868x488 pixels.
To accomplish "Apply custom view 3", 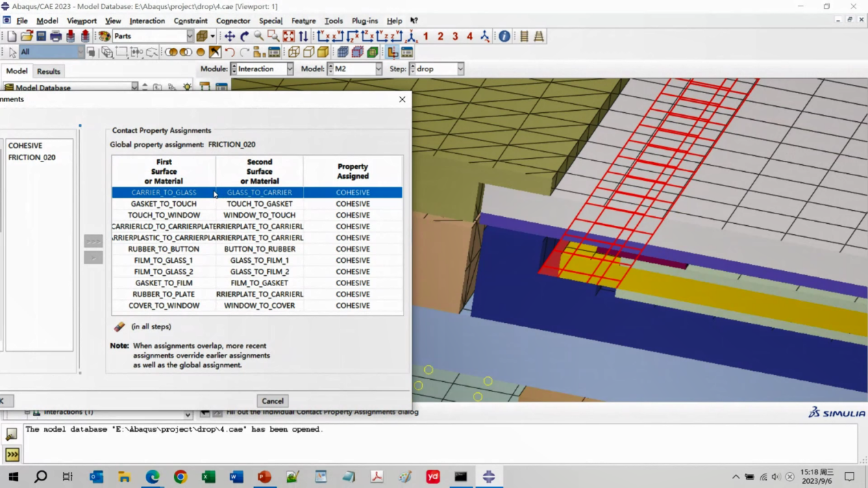I will [x=455, y=36].
